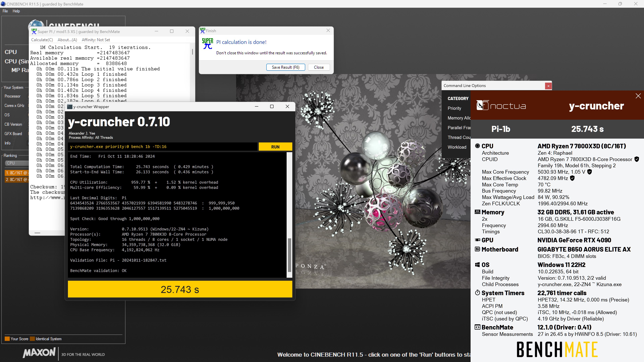644x362 pixels.
Task: Click 'BenchMate validation: OK' console line
Action: tap(98, 270)
